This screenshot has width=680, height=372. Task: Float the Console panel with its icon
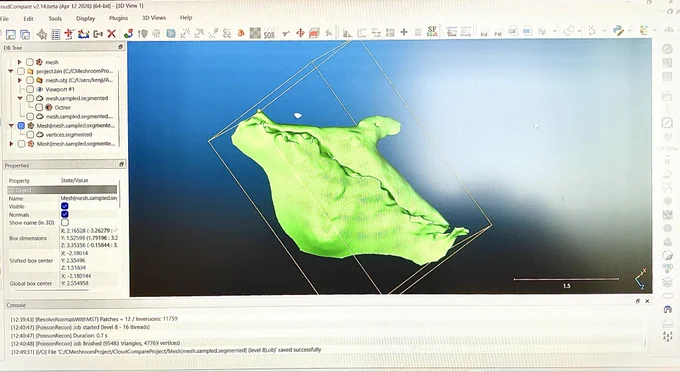click(638, 301)
